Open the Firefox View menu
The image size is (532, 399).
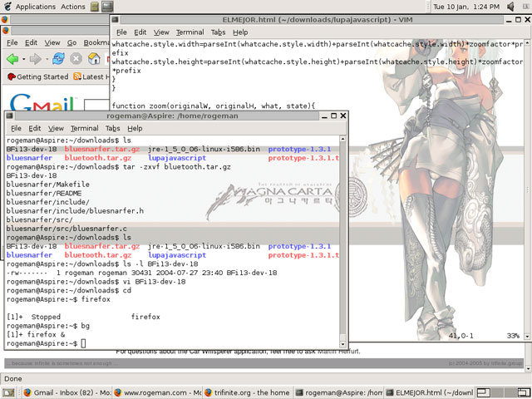pos(52,42)
